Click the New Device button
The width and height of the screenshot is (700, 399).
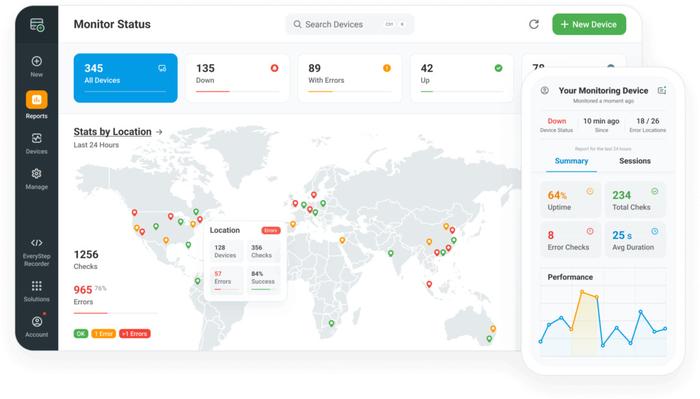[x=589, y=24]
